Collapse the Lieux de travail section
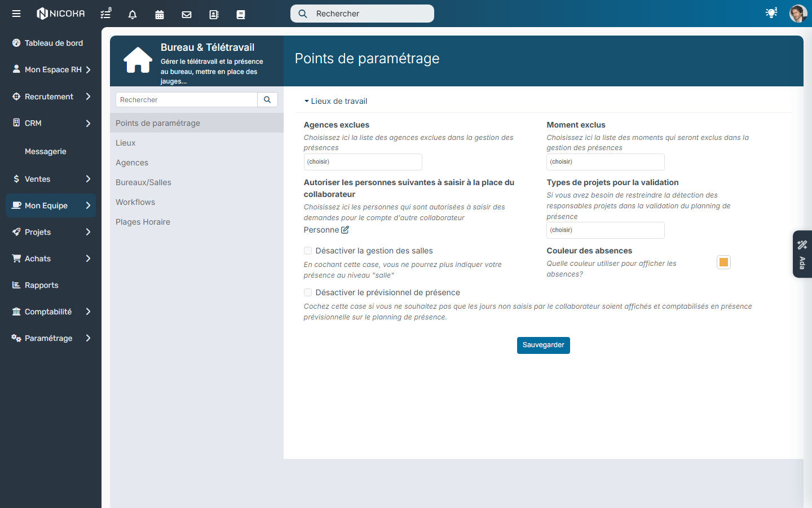 (x=336, y=101)
